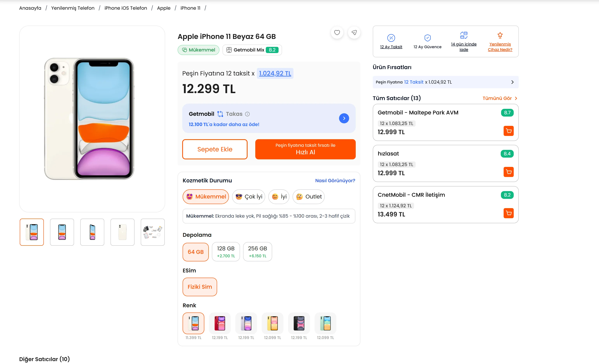The image size is (599, 364).
Task: Go to Anasayfa breadcrumb
Action: [30, 8]
